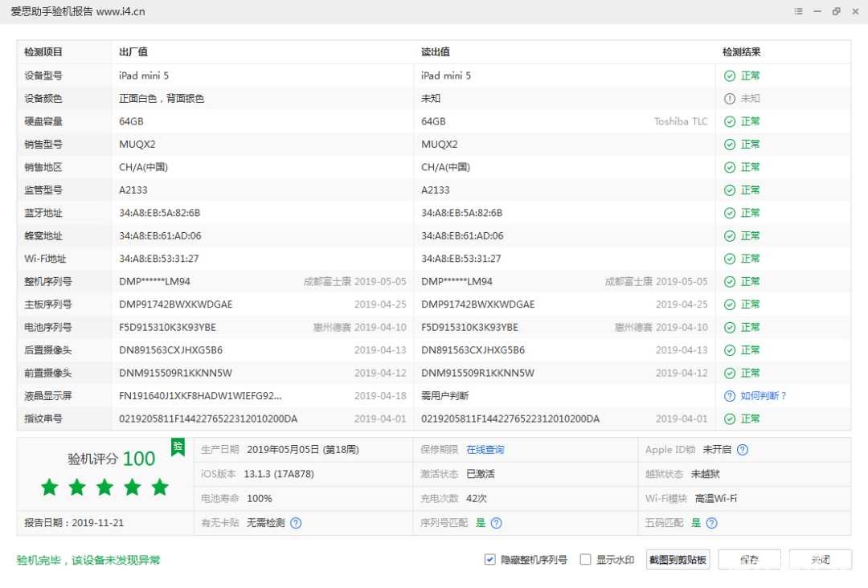Click the green check icon in 电池序列号 row
Viewport: 868px width, 588px height.
point(730,328)
